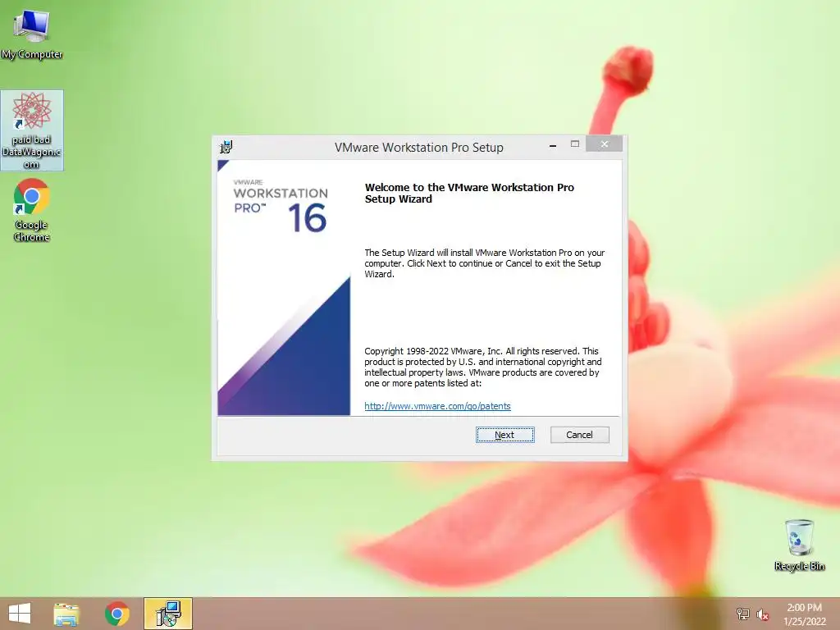The image size is (840, 630).
Task: Minimize the VMware Workstation Pro Setup window
Action: tap(552, 145)
